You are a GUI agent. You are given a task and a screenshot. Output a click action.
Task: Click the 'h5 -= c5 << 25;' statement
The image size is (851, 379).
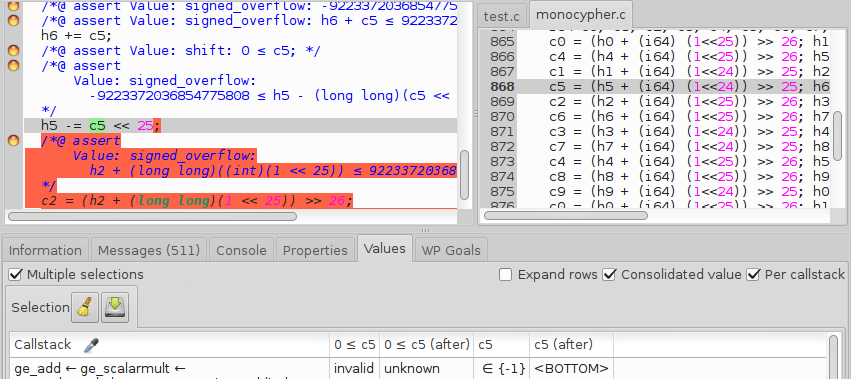[x=101, y=126]
